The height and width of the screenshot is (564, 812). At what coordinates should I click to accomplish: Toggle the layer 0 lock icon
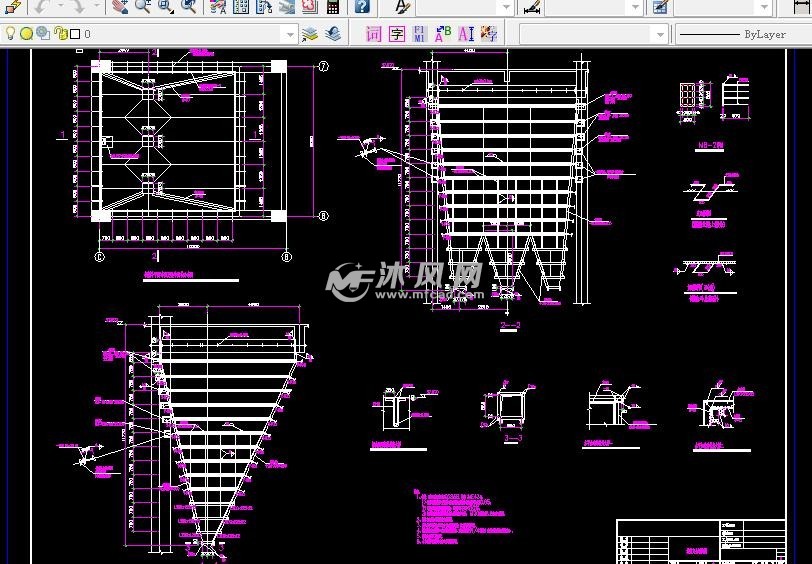pyautogui.click(x=59, y=34)
